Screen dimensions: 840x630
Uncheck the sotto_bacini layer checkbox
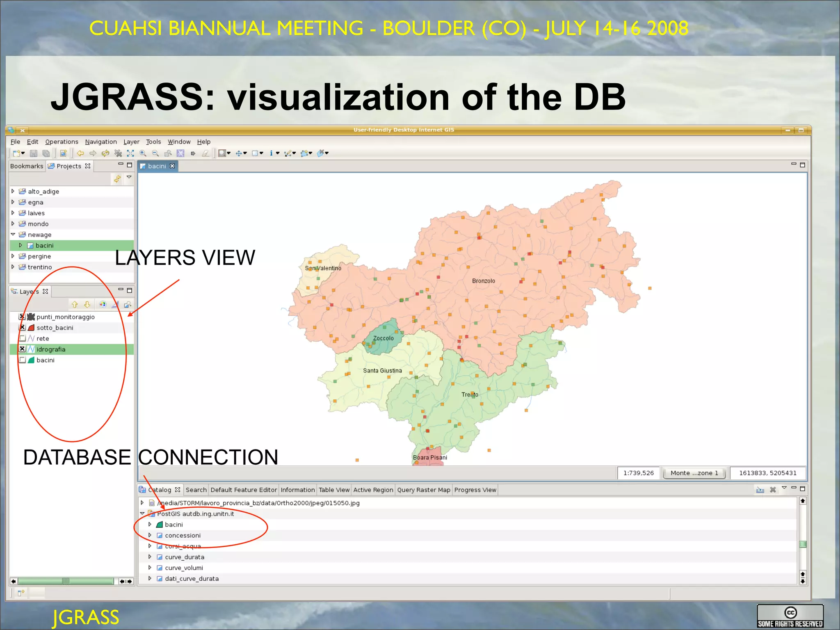(x=23, y=327)
